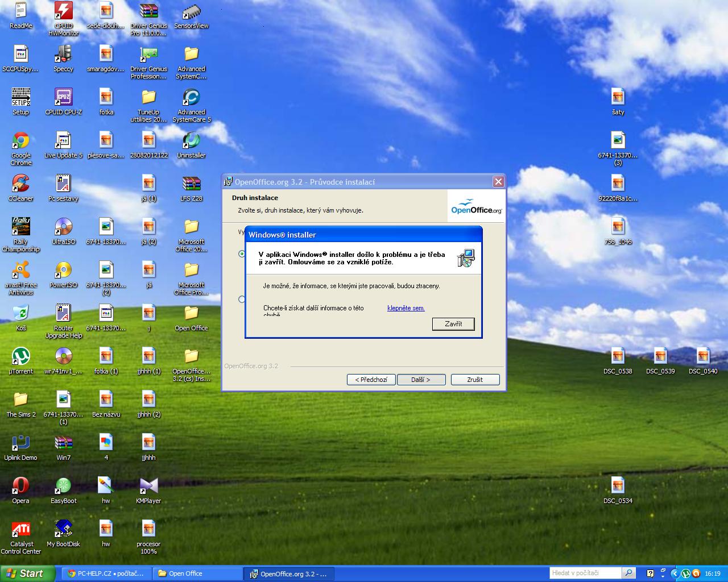Select the 'fotka (1)' image file
Viewport: 728px width, 582px height.
click(x=106, y=361)
